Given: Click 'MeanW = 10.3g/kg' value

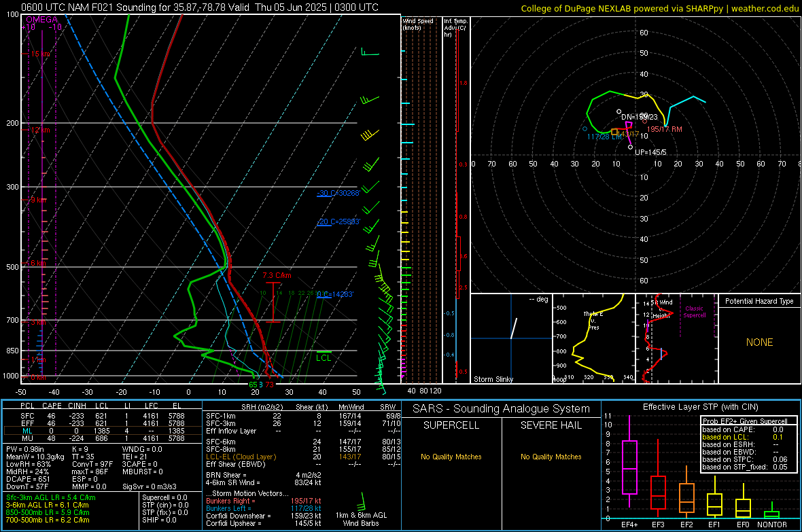Looking at the screenshot, I should (35, 457).
